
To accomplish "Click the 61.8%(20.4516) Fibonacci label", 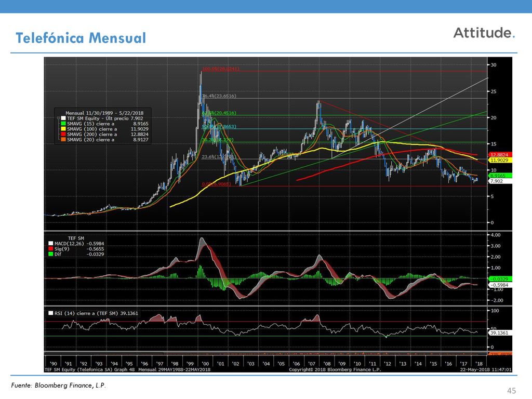I will (x=219, y=113).
